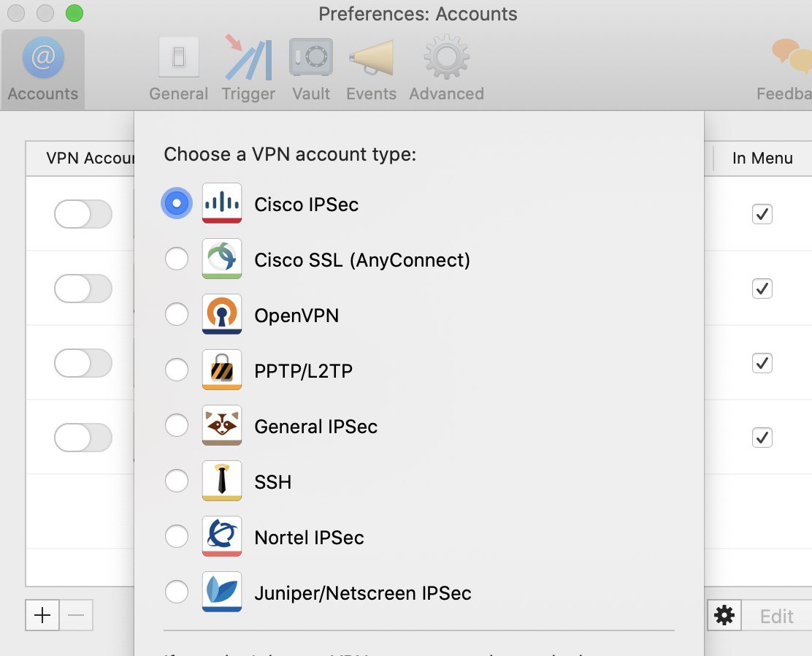Click the green zoom window button

[x=74, y=13]
